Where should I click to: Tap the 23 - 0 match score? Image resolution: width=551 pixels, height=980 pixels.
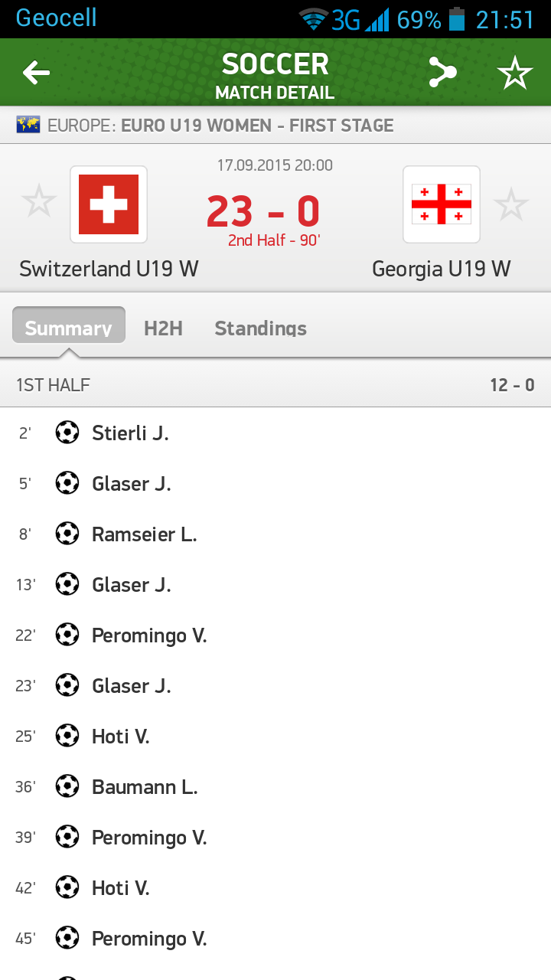tap(263, 211)
